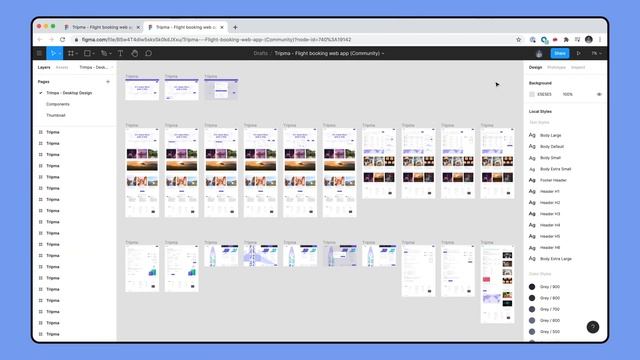Image resolution: width=640 pixels, height=360 pixels.
Task: Open the zoom level dropdown
Action: 596,53
